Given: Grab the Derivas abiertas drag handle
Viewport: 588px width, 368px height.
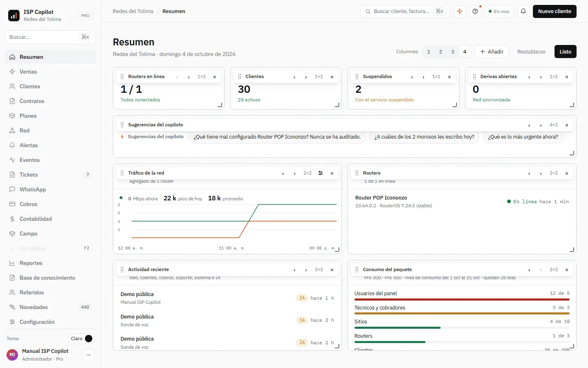Looking at the screenshot, I should (x=474, y=77).
